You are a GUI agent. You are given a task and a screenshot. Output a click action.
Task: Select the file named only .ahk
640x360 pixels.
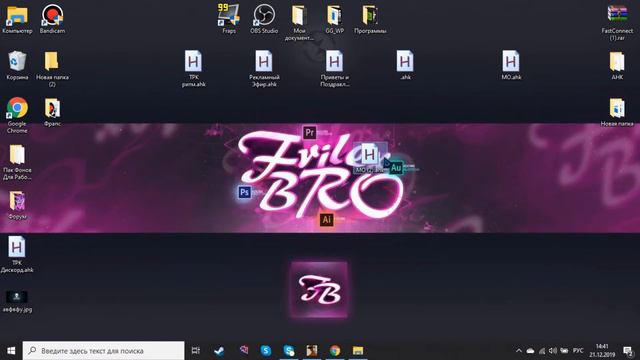click(x=405, y=65)
